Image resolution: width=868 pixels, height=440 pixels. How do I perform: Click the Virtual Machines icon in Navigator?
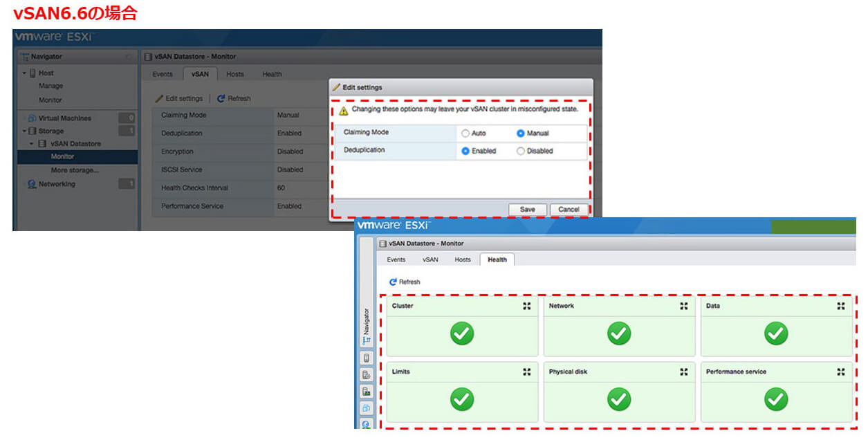32,118
